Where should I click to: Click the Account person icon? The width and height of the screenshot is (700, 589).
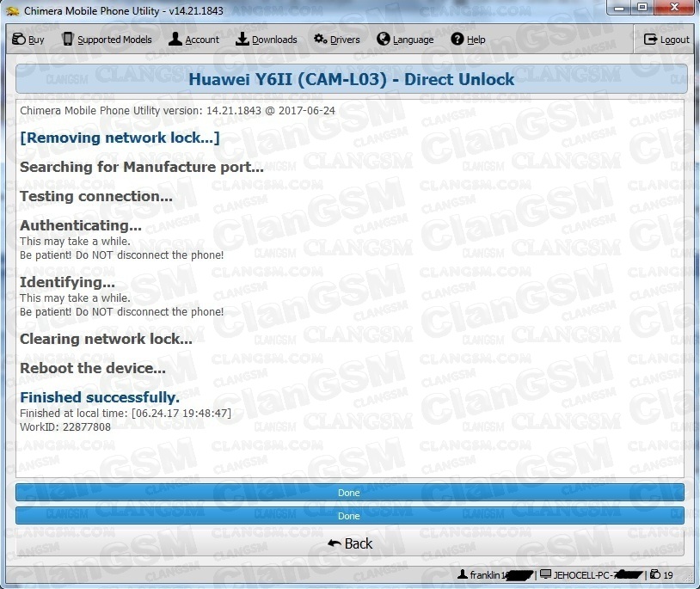click(x=175, y=39)
